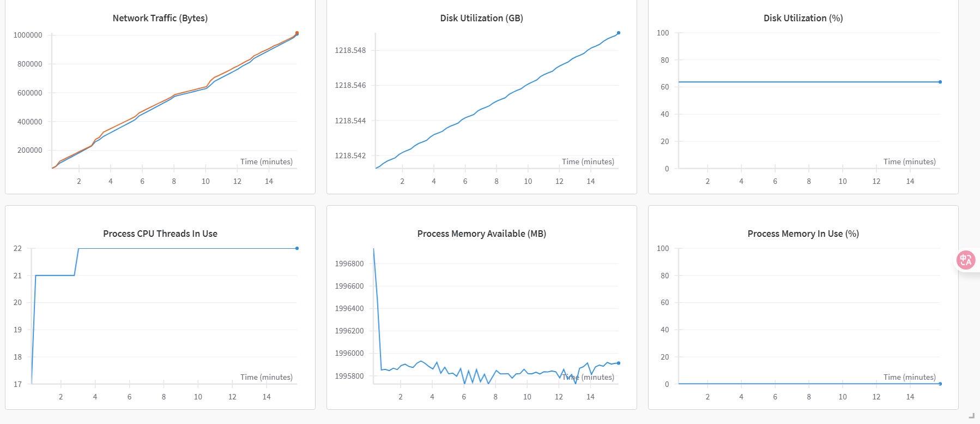Click the Process Memory Available end-point dot
This screenshot has height=424, width=980.
point(619,363)
